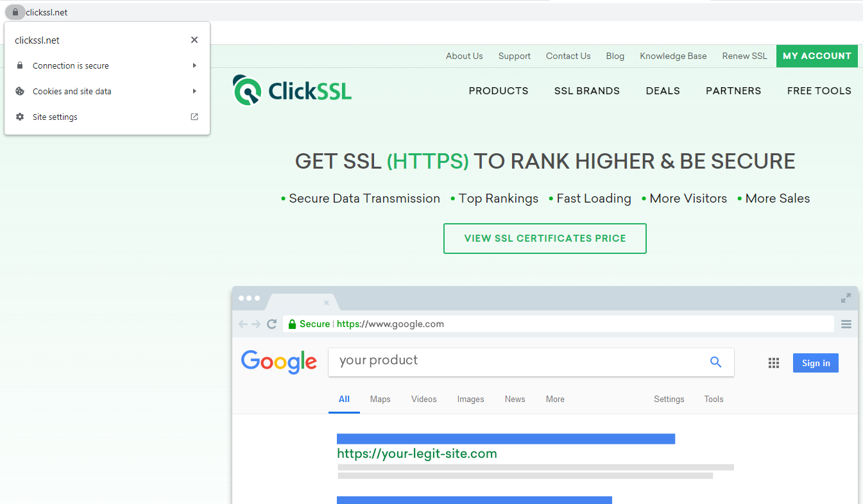Open the About Us link
The image size is (863, 504).
tap(465, 56)
